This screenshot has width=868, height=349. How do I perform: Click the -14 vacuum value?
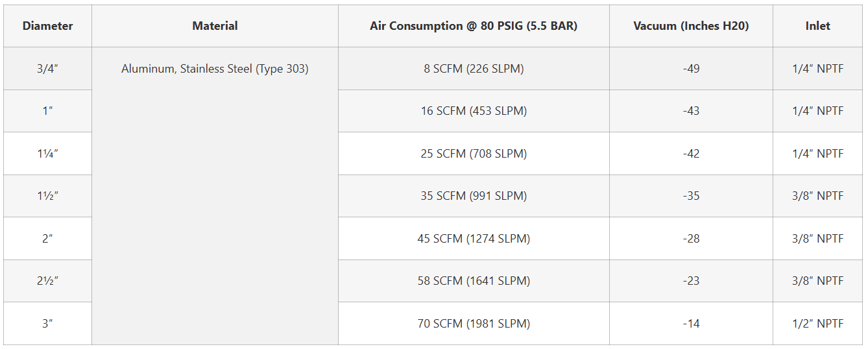point(691,324)
